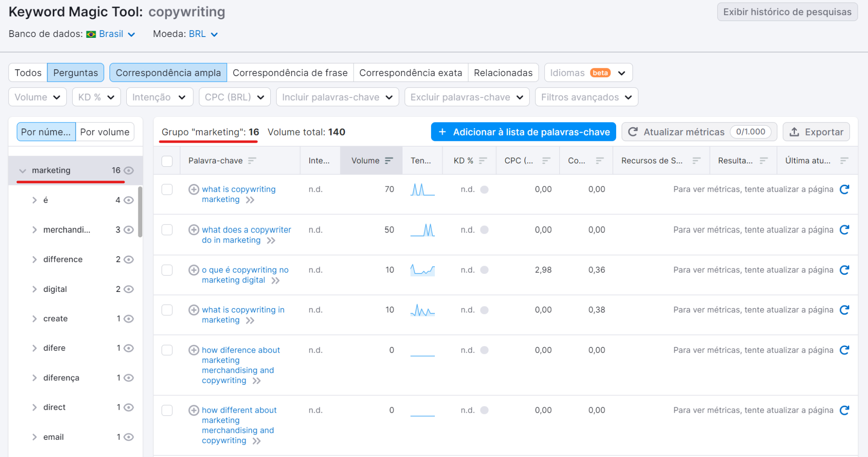Screen dimensions: 868x457
Task: Expand the 'merchandi...' subgroup
Action: 34,230
